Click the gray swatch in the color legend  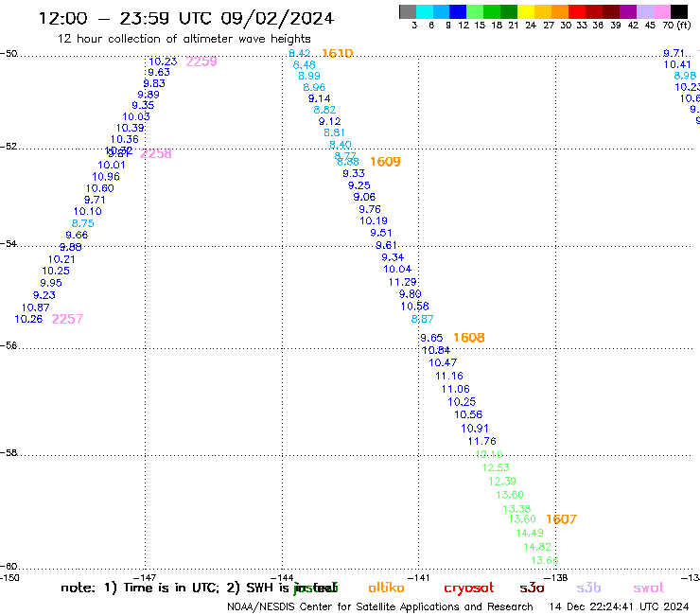tap(408, 11)
